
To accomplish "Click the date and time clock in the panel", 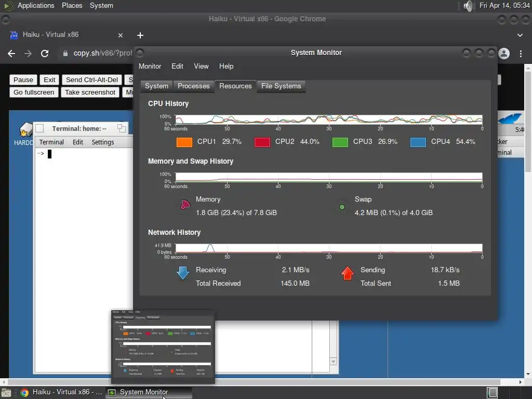I will coord(504,5).
